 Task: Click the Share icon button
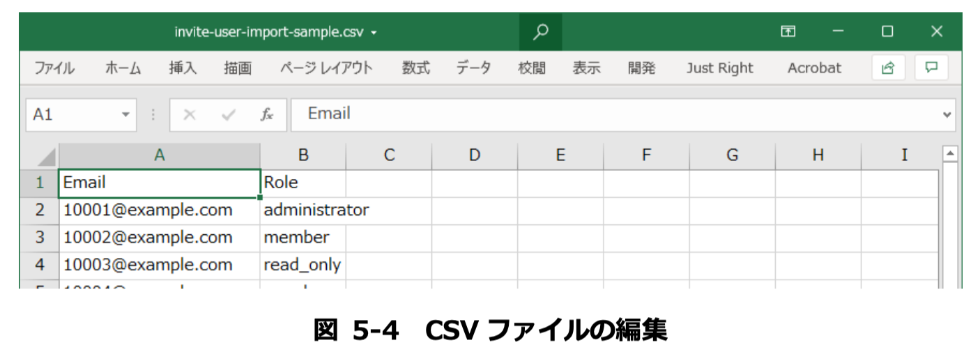(x=888, y=68)
